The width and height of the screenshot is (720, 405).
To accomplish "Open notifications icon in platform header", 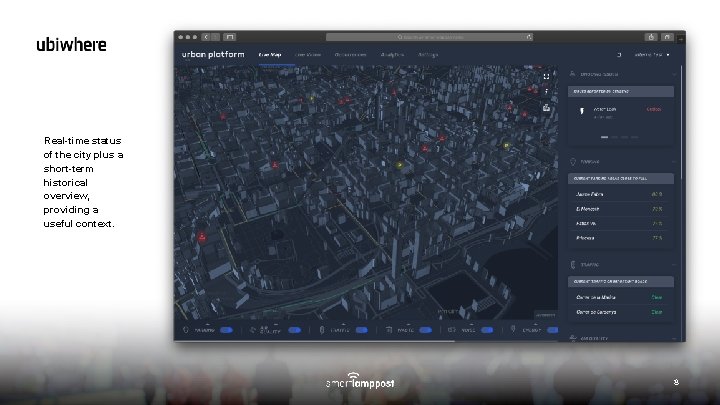I will 619,55.
